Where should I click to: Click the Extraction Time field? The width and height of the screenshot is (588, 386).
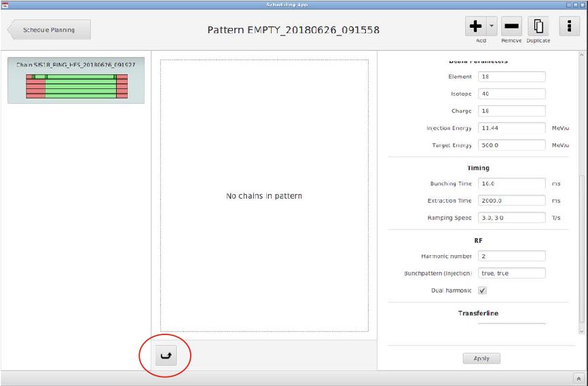(x=511, y=201)
